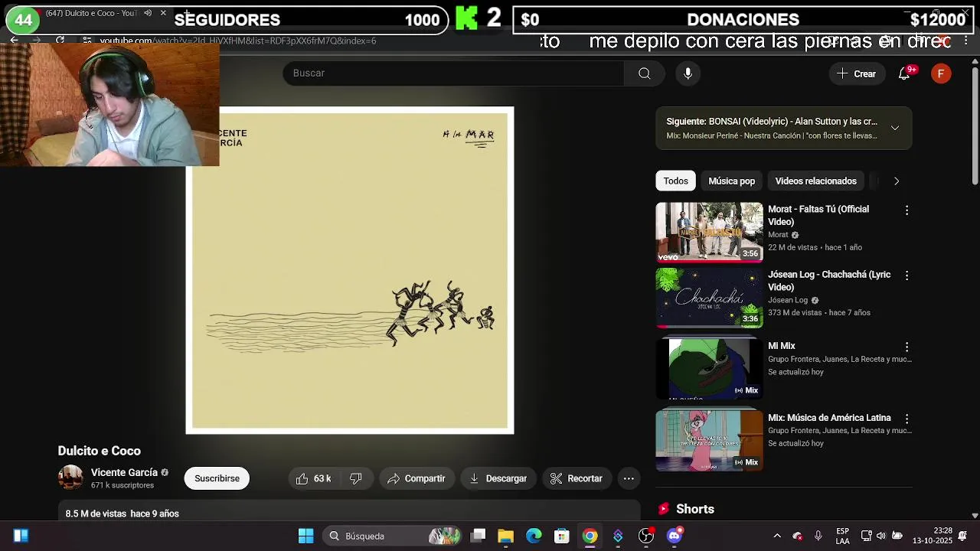
Task: Open Morat - Faltas Tú title link
Action: [818, 216]
